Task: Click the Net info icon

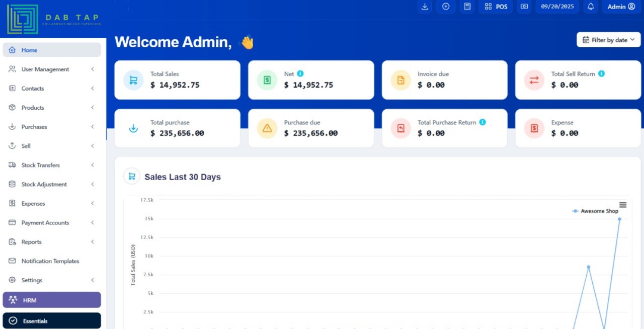Action: [x=300, y=73]
